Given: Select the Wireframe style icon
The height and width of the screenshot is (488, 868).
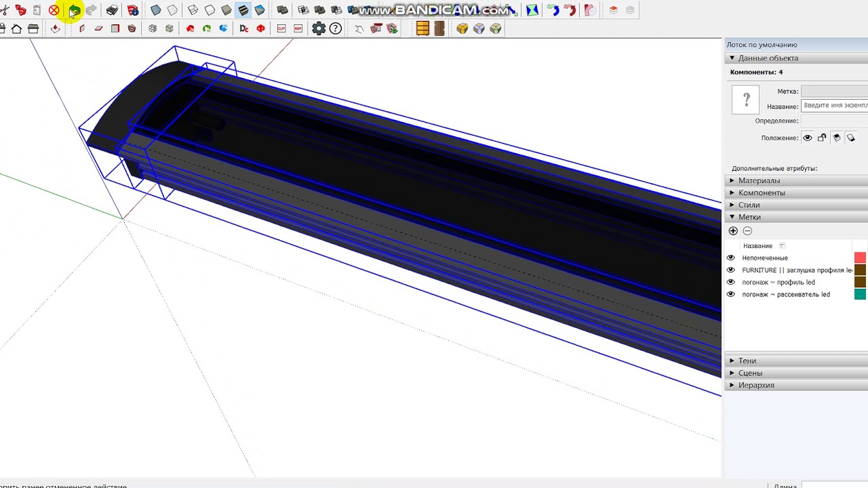Looking at the screenshot, I should 193,10.
